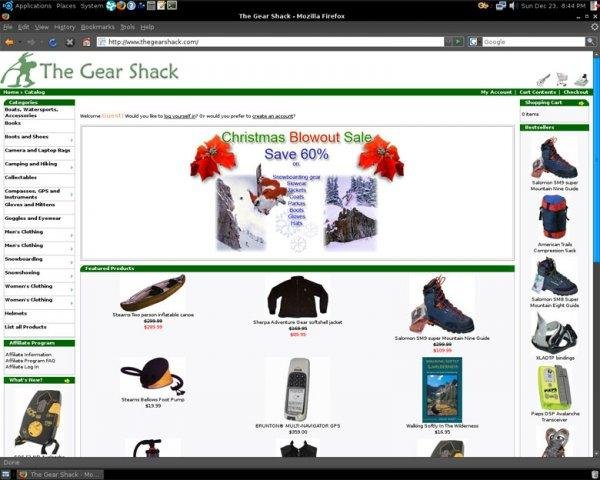Open the Affiliate Program FAQ link

(30, 361)
